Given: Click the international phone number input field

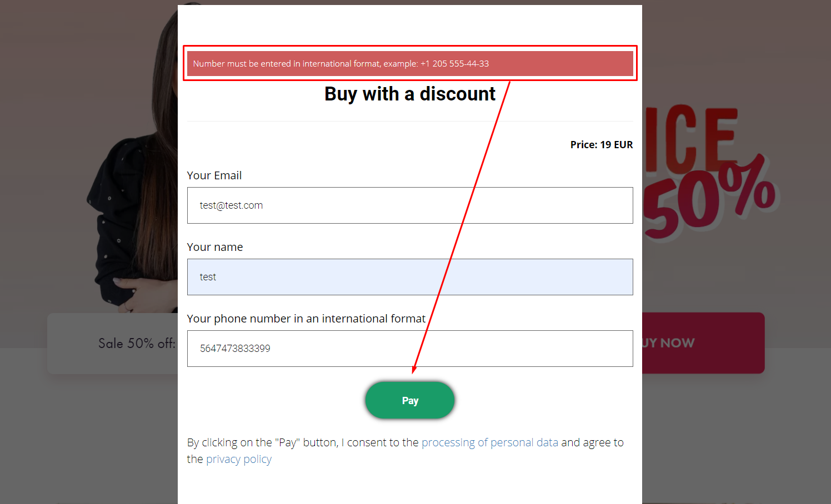Looking at the screenshot, I should pyautogui.click(x=409, y=349).
